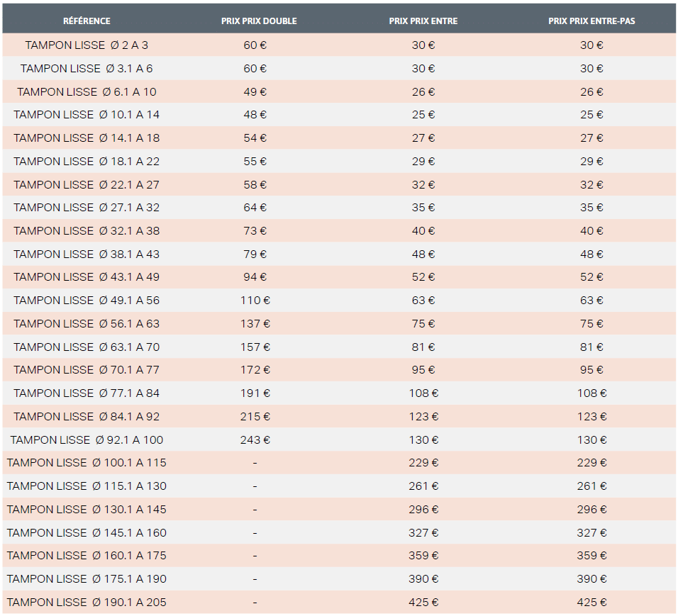The height and width of the screenshot is (616, 678).
Task: Click the 137 € double price cell
Action: [255, 324]
